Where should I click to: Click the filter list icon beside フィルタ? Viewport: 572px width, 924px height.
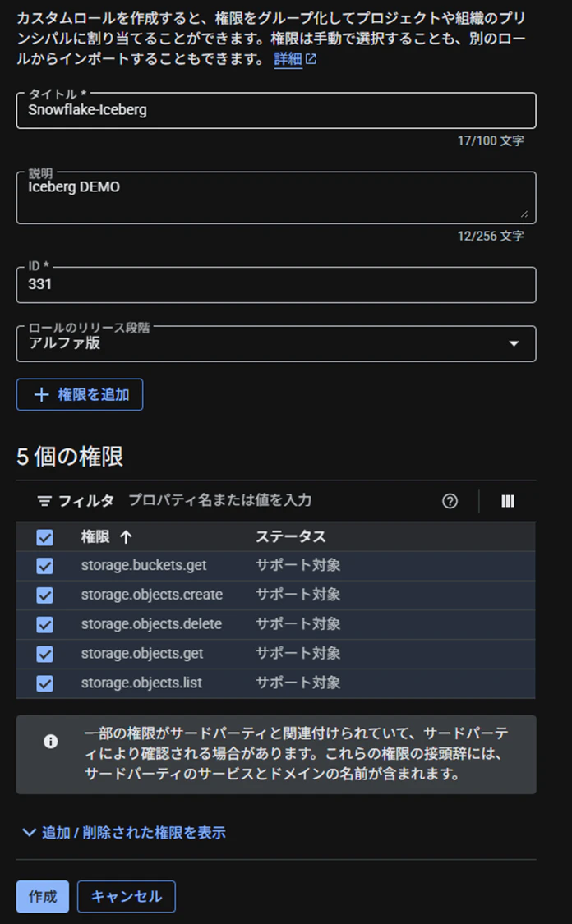coord(44,501)
